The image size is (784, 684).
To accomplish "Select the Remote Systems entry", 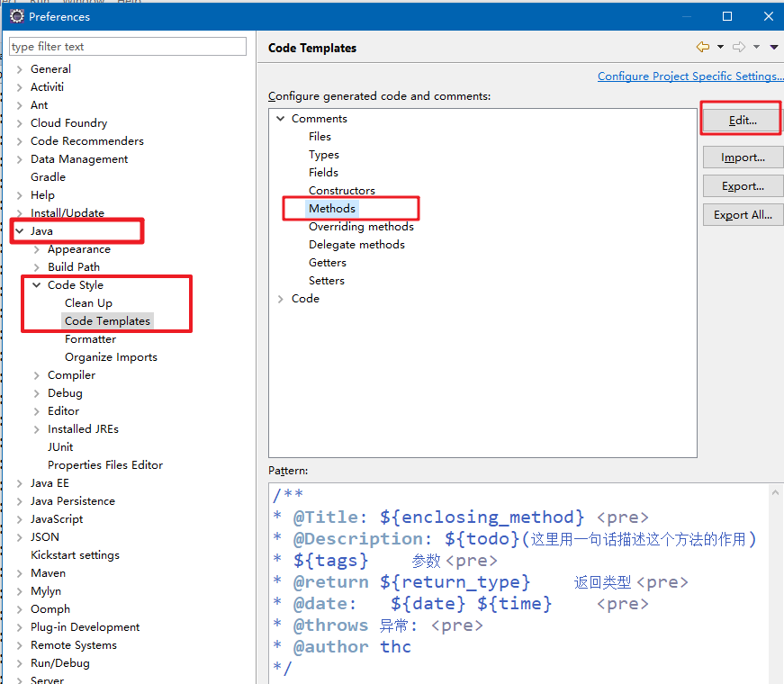I will (74, 645).
